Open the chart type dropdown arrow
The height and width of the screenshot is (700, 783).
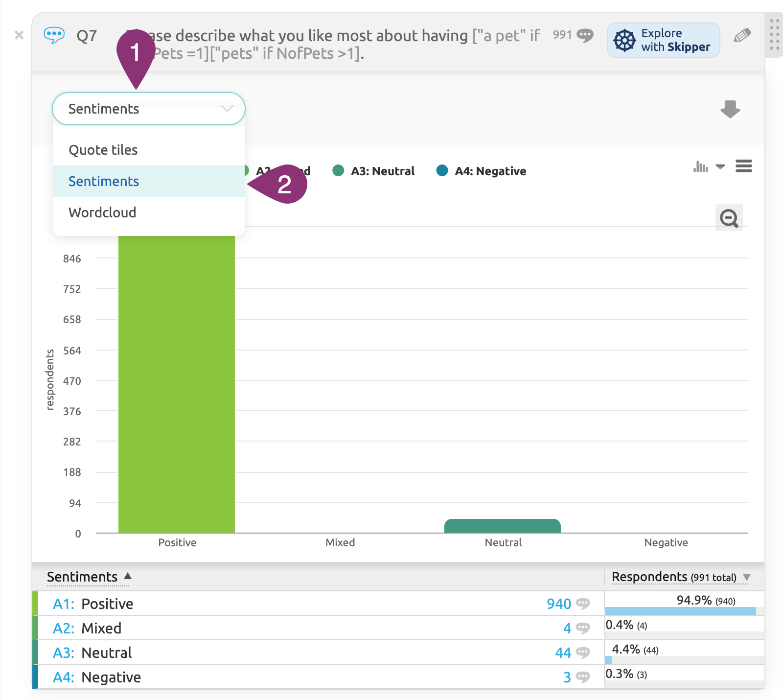[x=720, y=167]
